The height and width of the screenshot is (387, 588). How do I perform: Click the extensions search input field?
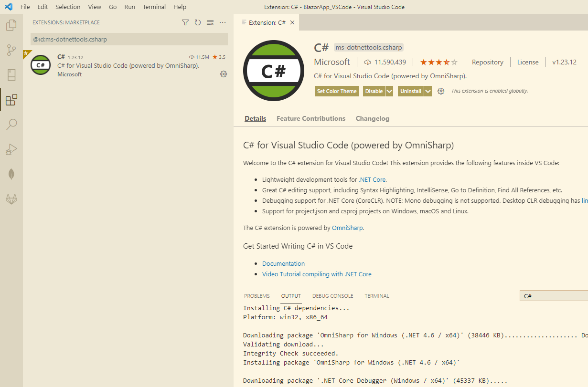pyautogui.click(x=129, y=40)
